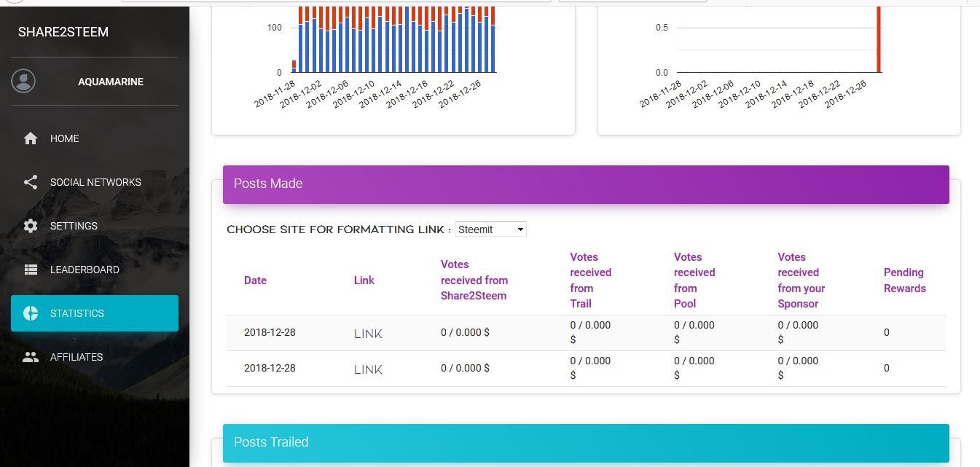The width and height of the screenshot is (980, 467).
Task: Click the Date column header
Action: coord(255,280)
